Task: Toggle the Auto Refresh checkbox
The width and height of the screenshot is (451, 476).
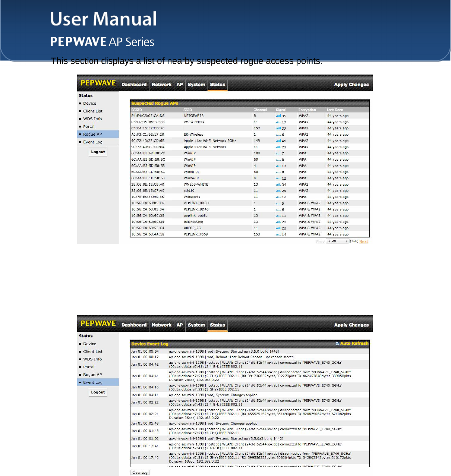Action: click(x=338, y=344)
